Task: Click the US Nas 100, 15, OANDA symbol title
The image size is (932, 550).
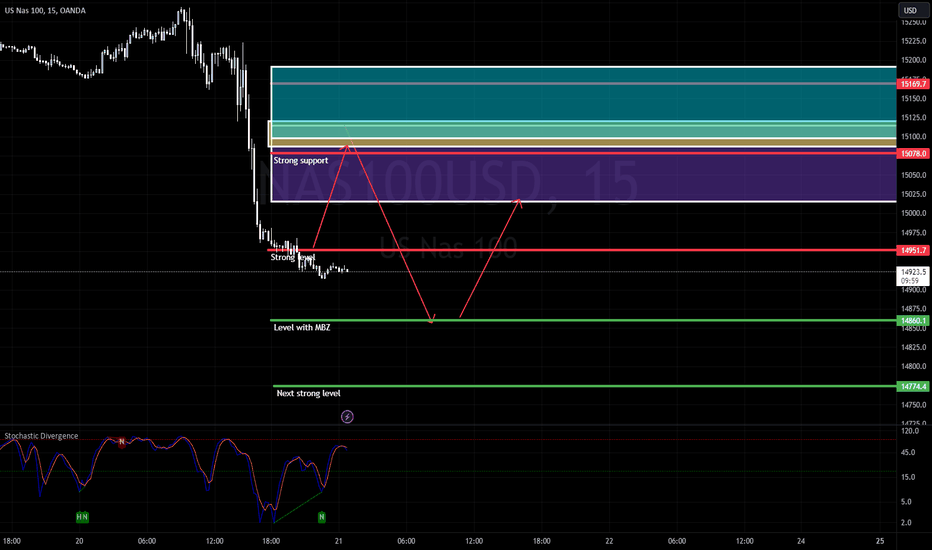Action: point(45,10)
